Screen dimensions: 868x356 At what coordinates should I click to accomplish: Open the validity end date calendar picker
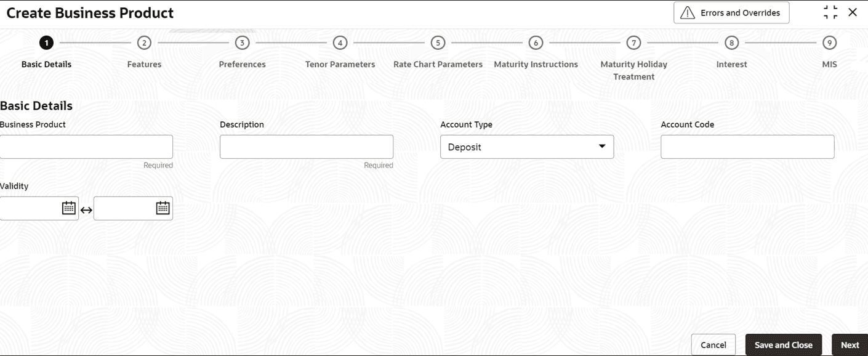click(x=163, y=208)
